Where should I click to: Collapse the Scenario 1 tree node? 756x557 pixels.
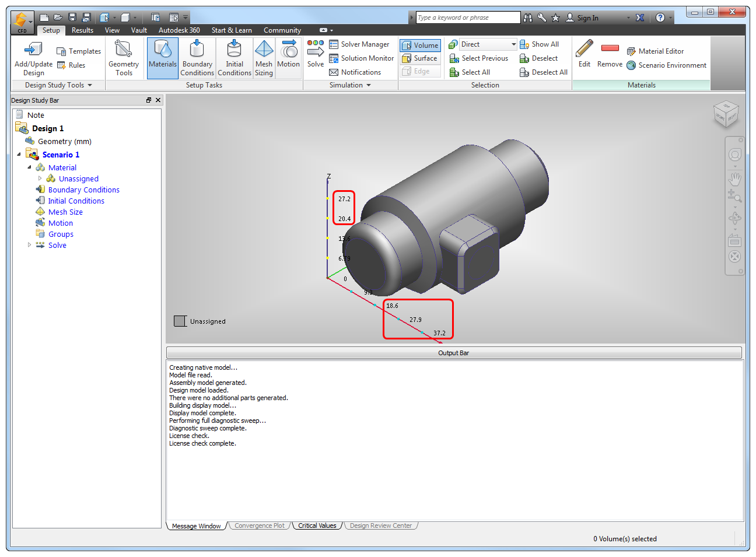(19, 155)
